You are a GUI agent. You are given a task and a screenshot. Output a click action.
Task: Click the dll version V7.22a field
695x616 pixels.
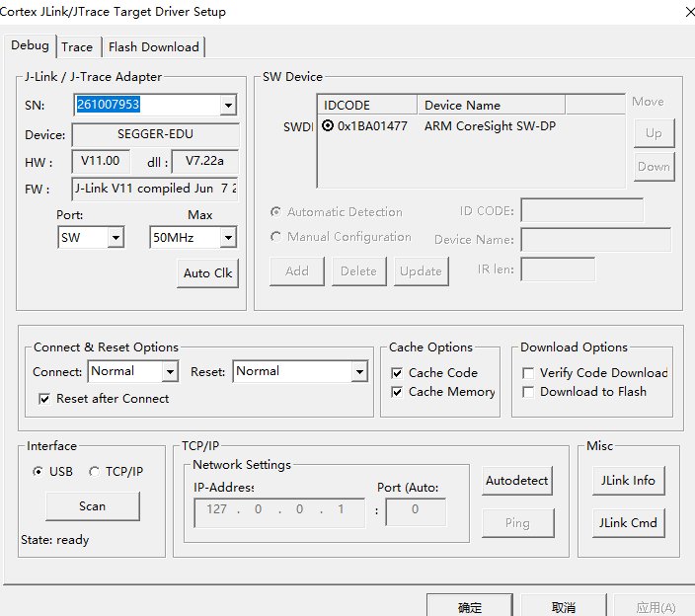pyautogui.click(x=204, y=161)
